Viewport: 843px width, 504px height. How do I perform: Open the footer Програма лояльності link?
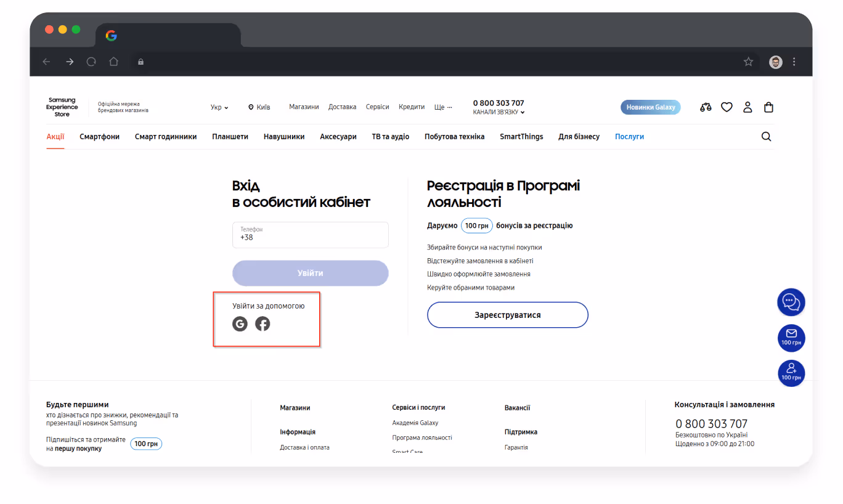point(422,437)
